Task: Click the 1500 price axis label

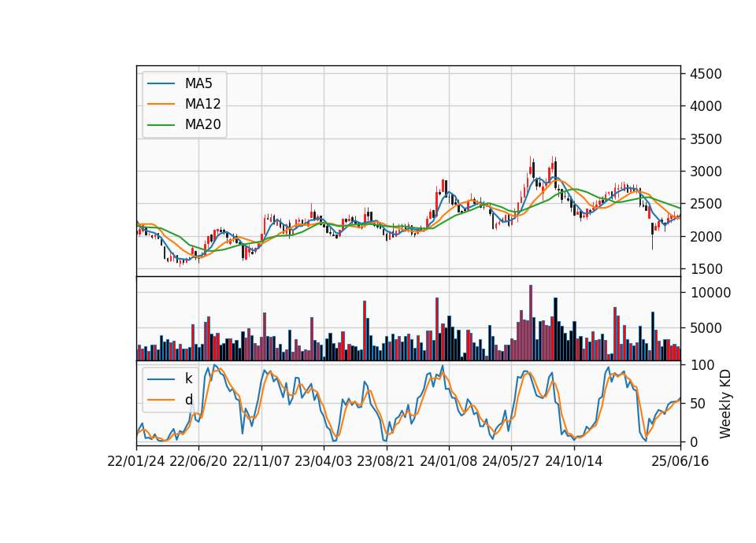Action: 706,269
